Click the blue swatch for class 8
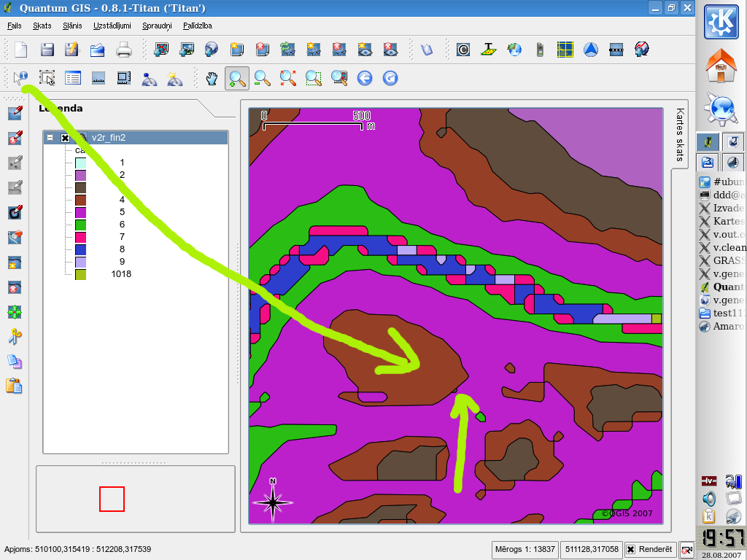The height and width of the screenshot is (560, 747). point(80,249)
